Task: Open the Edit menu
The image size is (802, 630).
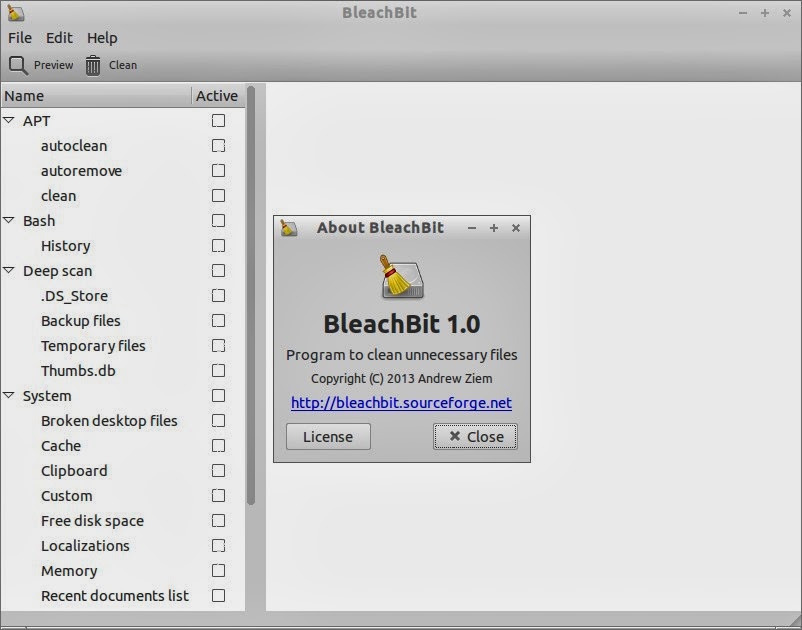Action: (58, 37)
